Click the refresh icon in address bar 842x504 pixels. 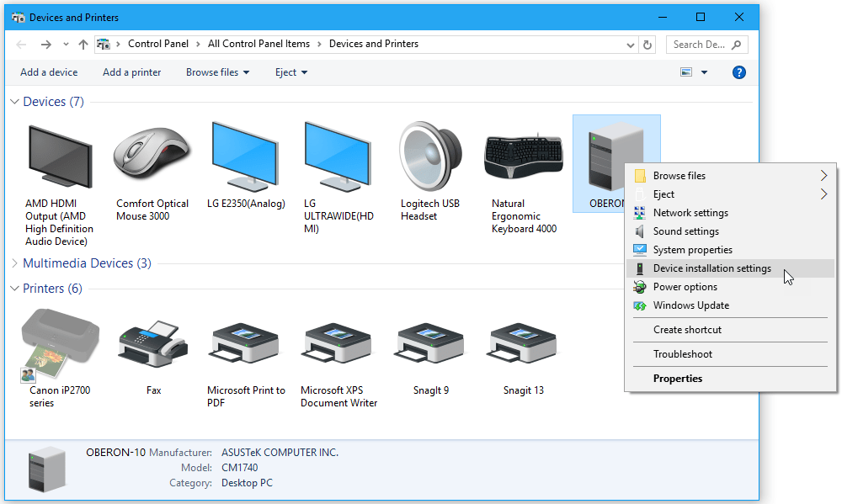coord(647,45)
